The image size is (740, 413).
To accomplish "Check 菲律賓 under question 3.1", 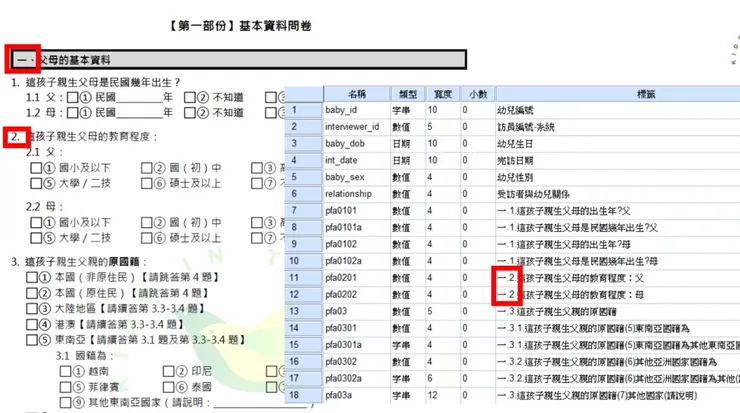I will (x=66, y=387).
